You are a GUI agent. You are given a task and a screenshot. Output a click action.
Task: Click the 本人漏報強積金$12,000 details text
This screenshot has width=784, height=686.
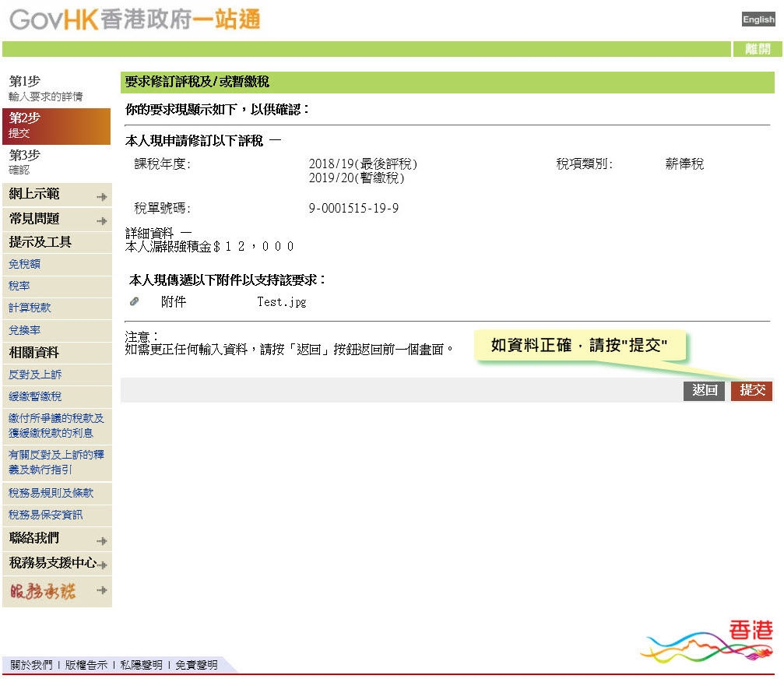[209, 247]
